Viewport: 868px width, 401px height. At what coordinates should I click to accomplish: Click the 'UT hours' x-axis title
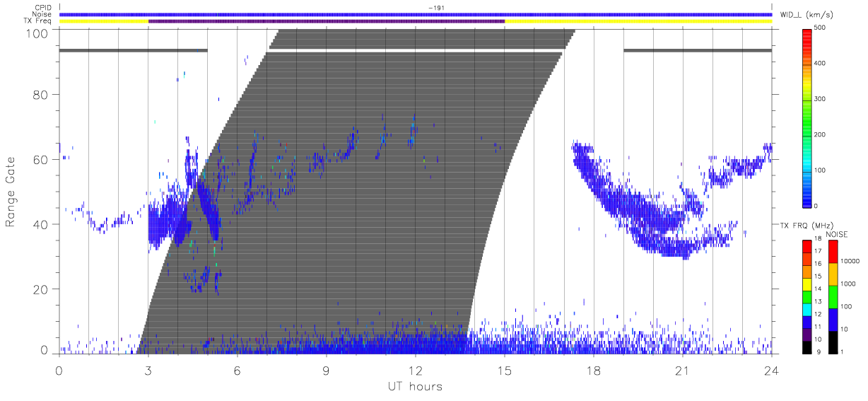pyautogui.click(x=414, y=387)
